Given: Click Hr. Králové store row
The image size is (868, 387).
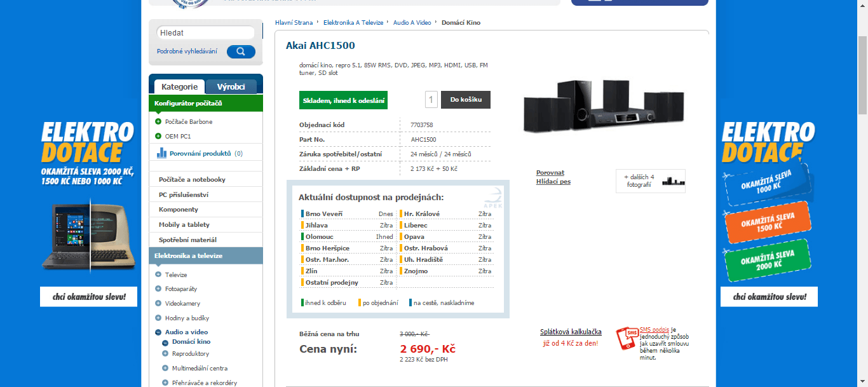Looking at the screenshot, I should (x=445, y=214).
